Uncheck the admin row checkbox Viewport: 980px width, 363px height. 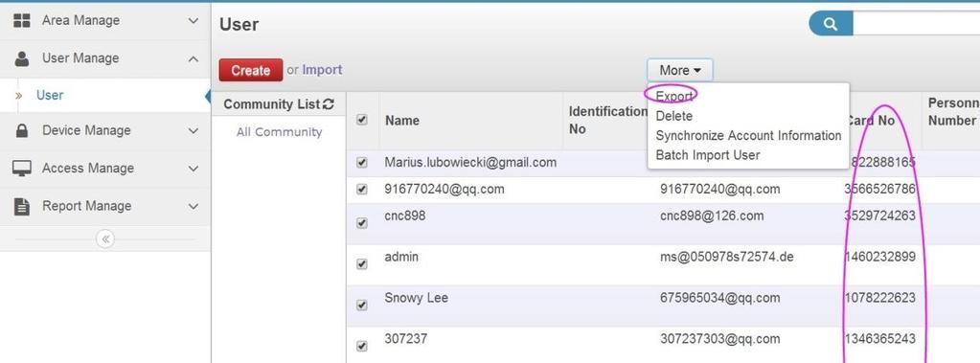click(x=361, y=264)
